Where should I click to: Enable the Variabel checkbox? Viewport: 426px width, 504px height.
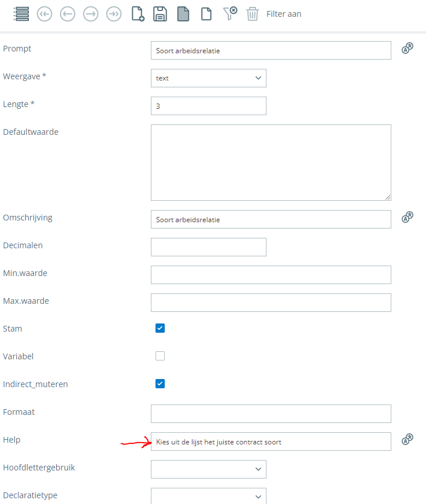coord(160,356)
